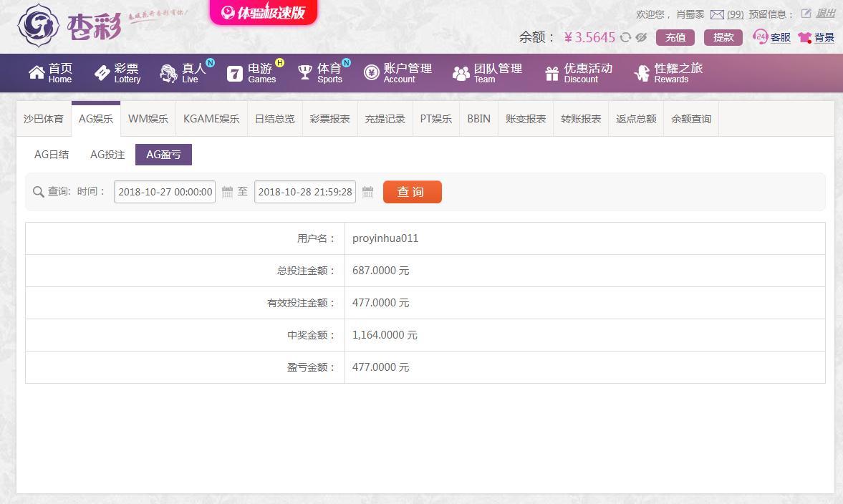The width and height of the screenshot is (843, 504).
Task: Click the end time input field
Action: (x=305, y=192)
